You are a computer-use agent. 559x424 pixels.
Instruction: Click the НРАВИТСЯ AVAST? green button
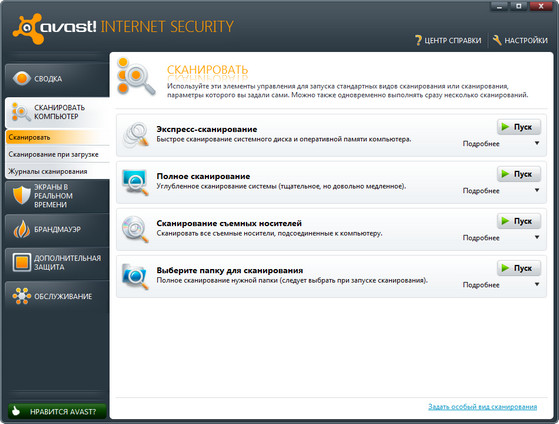57,412
